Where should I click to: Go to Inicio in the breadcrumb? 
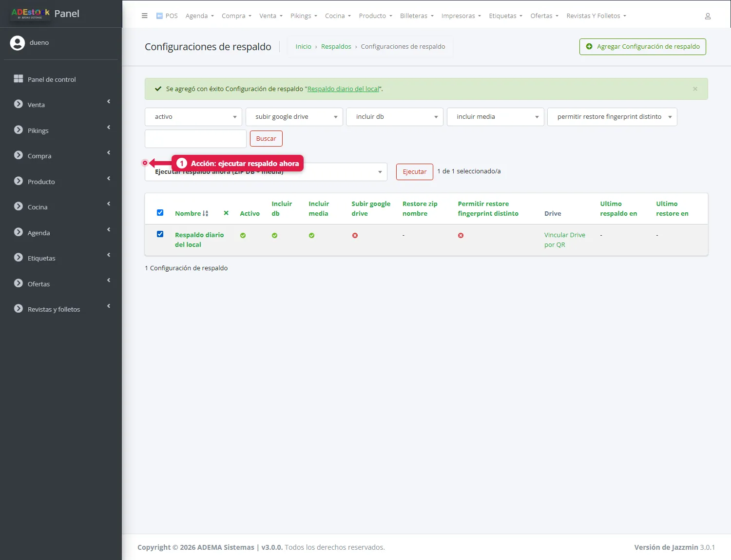[x=303, y=47]
